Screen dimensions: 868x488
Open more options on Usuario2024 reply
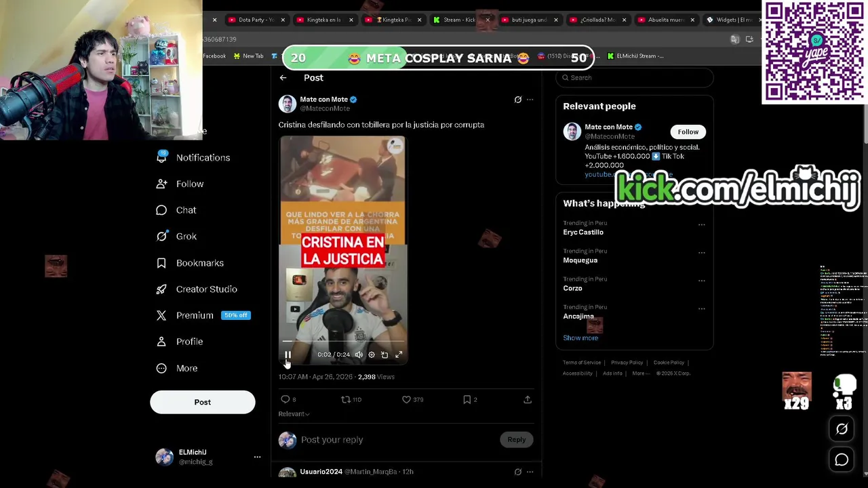pyautogui.click(x=530, y=472)
